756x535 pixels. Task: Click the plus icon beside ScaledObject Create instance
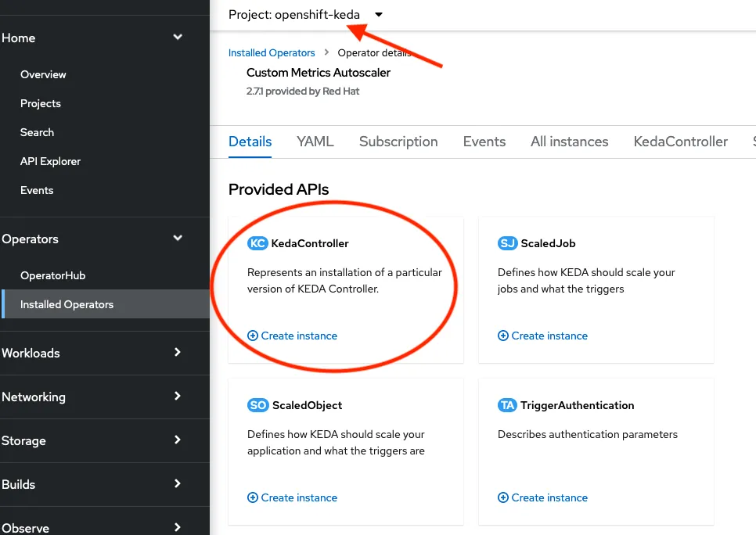253,497
